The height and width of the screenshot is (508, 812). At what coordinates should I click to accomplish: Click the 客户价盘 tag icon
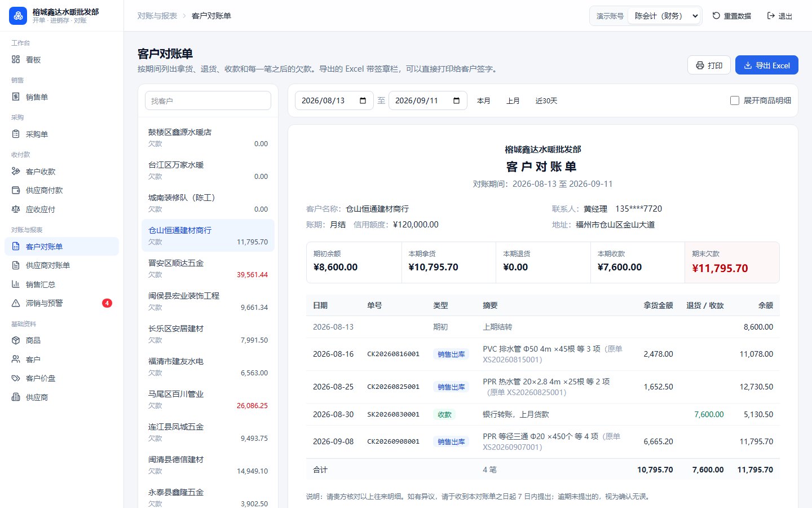pyautogui.click(x=16, y=378)
